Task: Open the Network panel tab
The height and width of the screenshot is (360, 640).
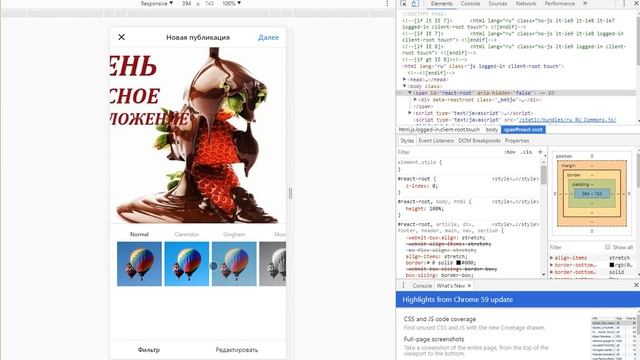Action: coord(526,3)
